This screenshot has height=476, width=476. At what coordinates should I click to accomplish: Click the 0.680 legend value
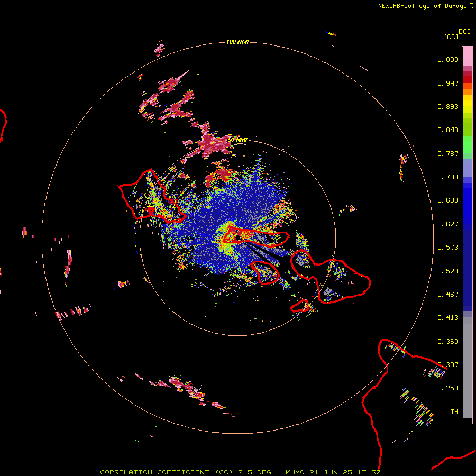(x=448, y=200)
